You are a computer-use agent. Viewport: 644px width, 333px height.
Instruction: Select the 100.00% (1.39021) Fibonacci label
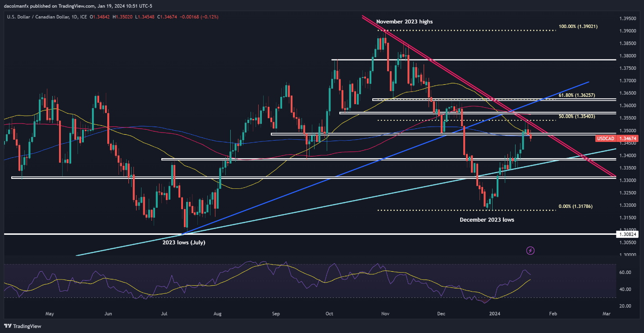578,27
